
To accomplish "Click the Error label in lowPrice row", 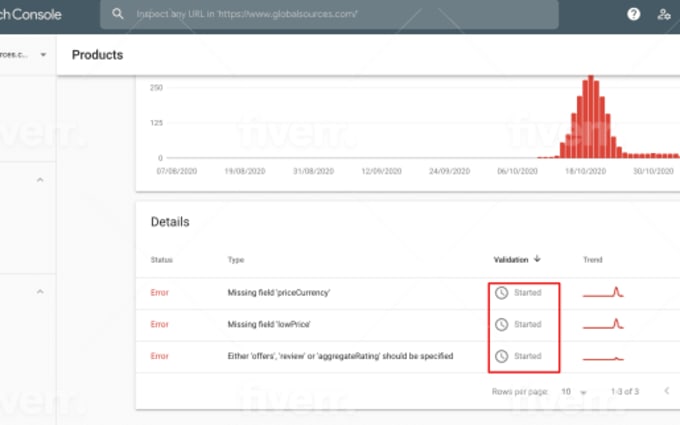I will (x=159, y=324).
